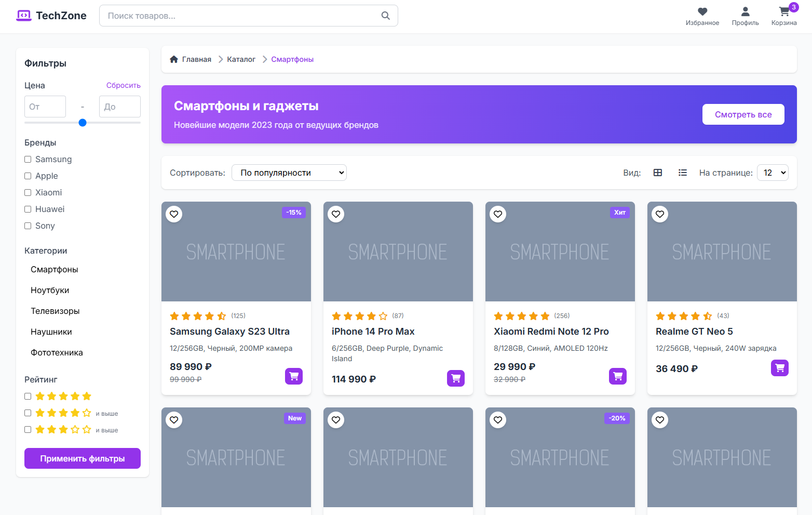Click old price 99 990 ₽
The width and height of the screenshot is (812, 515).
[x=186, y=379]
